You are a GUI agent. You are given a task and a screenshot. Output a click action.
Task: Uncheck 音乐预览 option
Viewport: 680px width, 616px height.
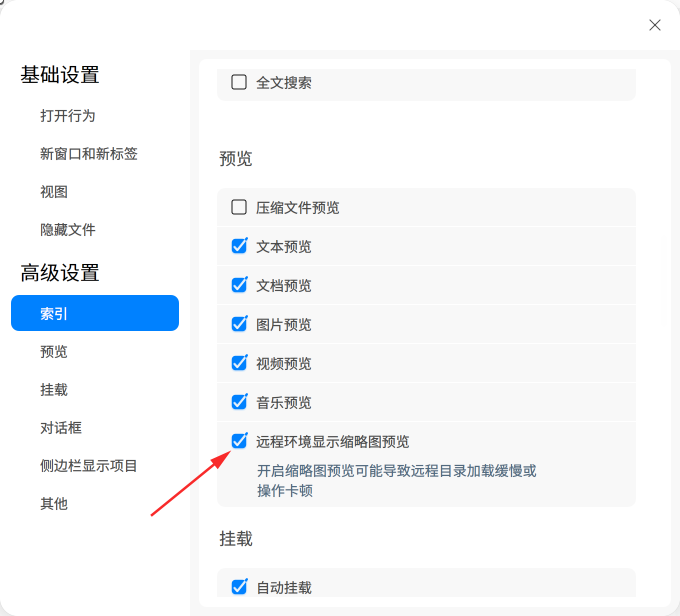pyautogui.click(x=239, y=402)
